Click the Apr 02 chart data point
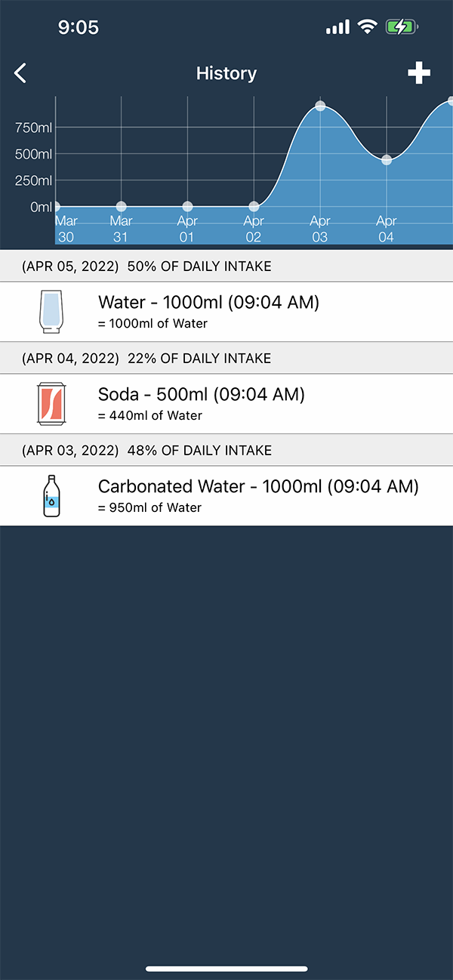The height and width of the screenshot is (980, 453). tap(254, 206)
